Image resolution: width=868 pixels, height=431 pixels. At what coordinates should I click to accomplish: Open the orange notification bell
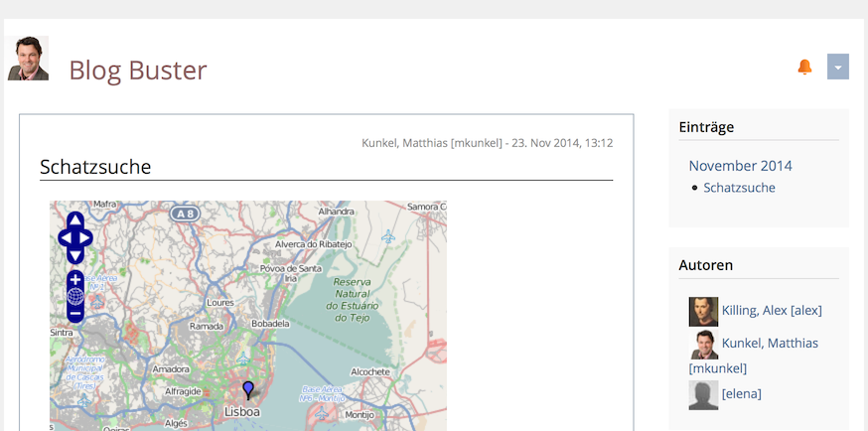(804, 68)
